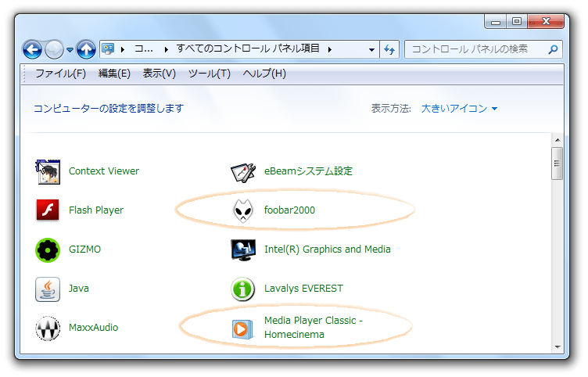This screenshot has height=377, width=588.
Task: Expand arrow after すべてのコントロール パネル項目
Action: pos(330,49)
